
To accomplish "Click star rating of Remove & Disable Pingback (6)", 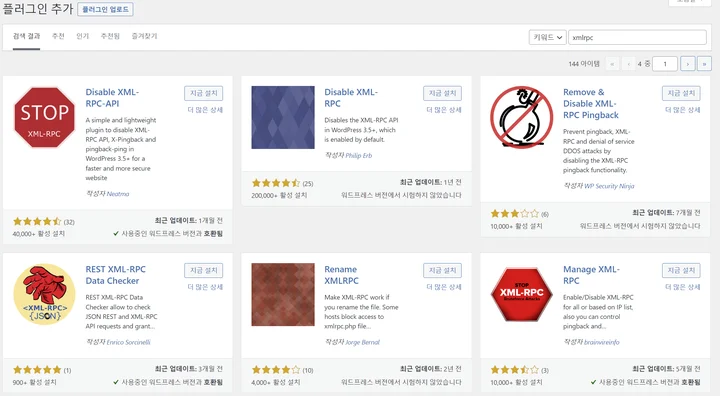I will coord(515,214).
